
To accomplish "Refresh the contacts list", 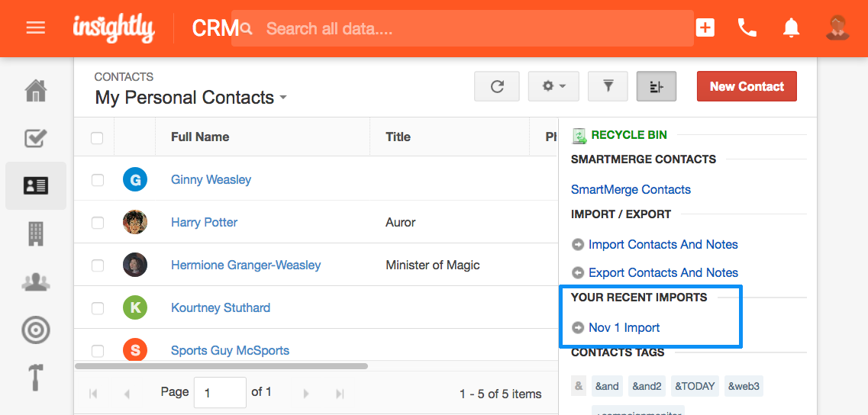I will click(497, 86).
